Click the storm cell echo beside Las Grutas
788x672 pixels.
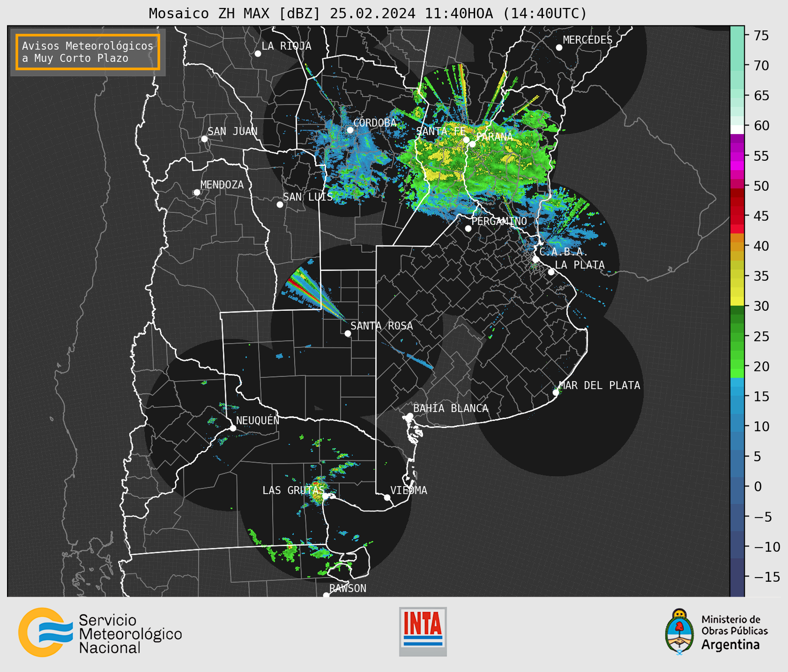tap(319, 490)
